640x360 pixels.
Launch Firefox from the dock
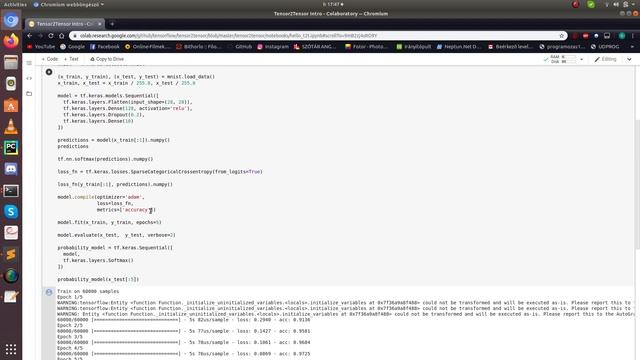[x=11, y=41]
